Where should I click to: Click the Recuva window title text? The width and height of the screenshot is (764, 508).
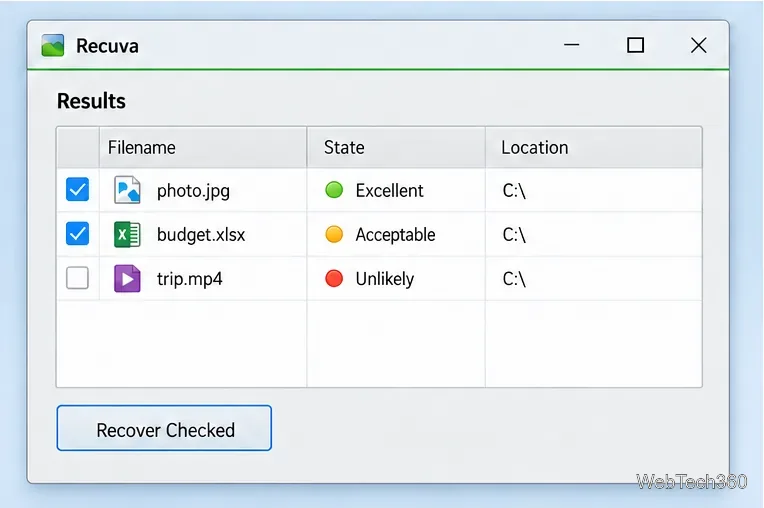click(107, 46)
